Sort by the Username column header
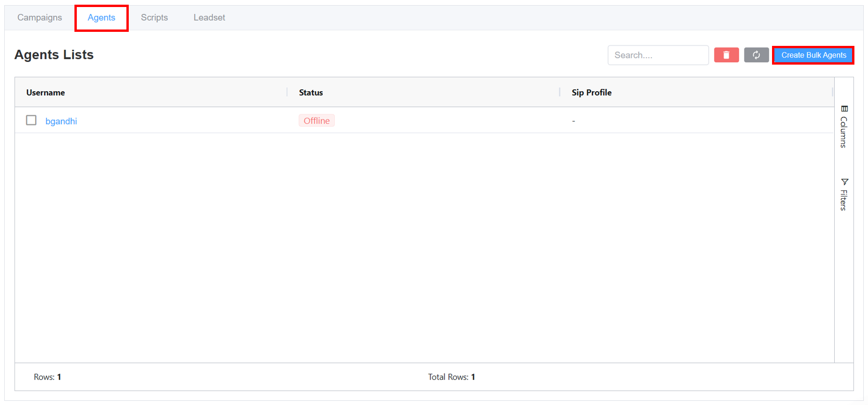 coord(46,93)
